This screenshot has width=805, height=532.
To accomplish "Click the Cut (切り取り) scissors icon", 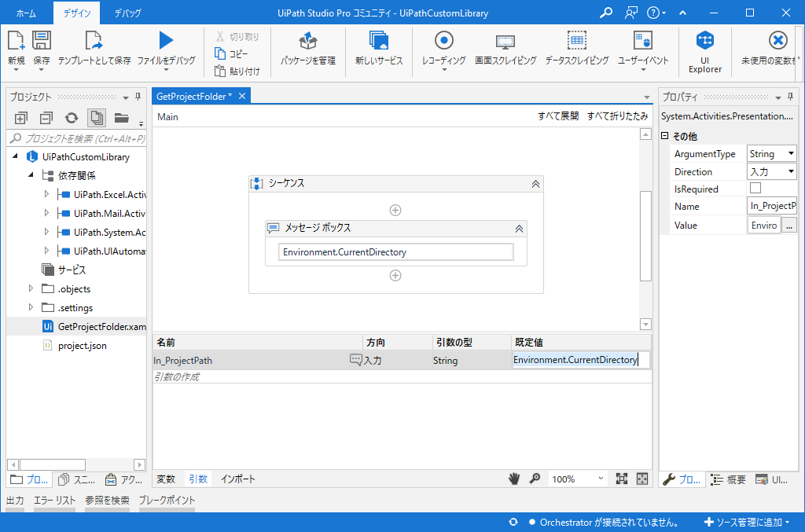I will (x=220, y=36).
